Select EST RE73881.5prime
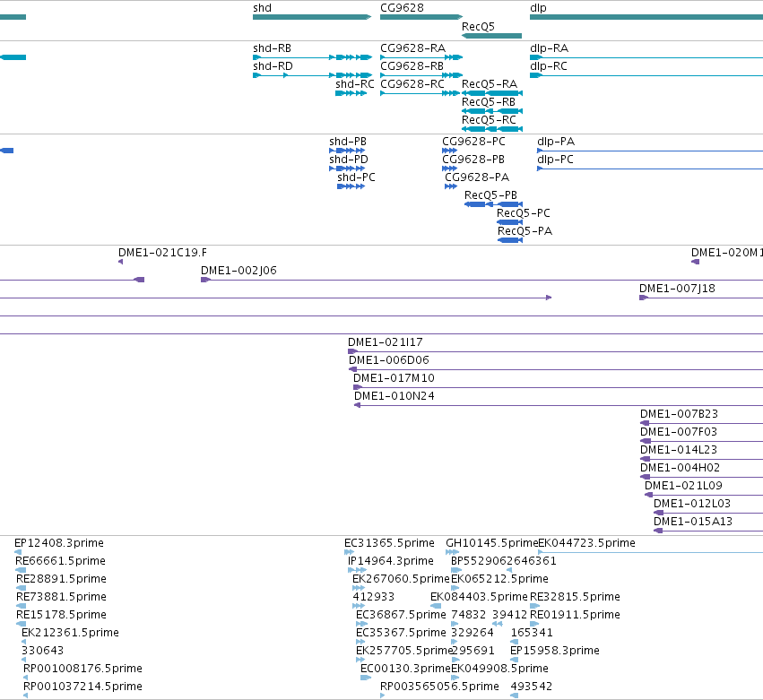The image size is (763, 700). 21,606
